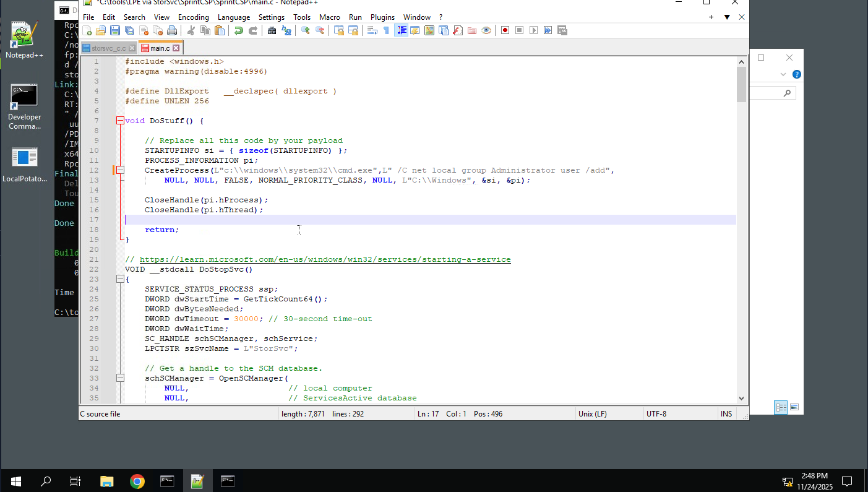Viewport: 868px width, 492px height.
Task: Click the scrollbar down arrow in editor
Action: tap(741, 399)
